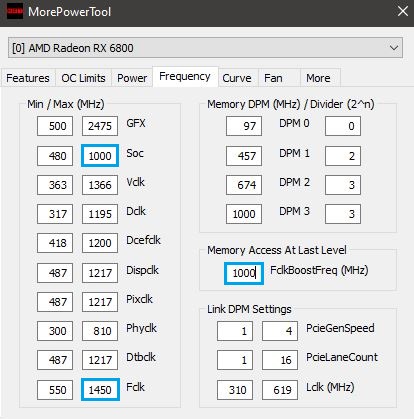This screenshot has width=414, height=419.
Task: Select the Fclk minimum field showing 550
Action: [55, 390]
